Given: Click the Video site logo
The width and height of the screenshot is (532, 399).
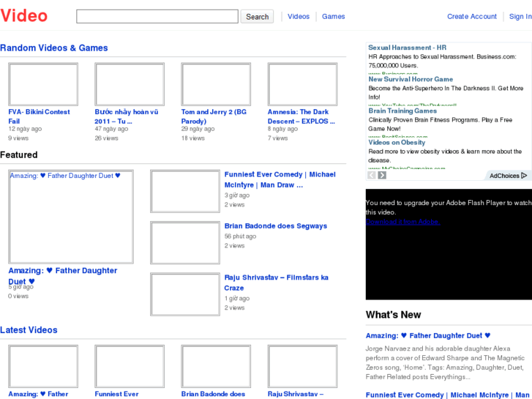Looking at the screenshot, I should pos(24,16).
